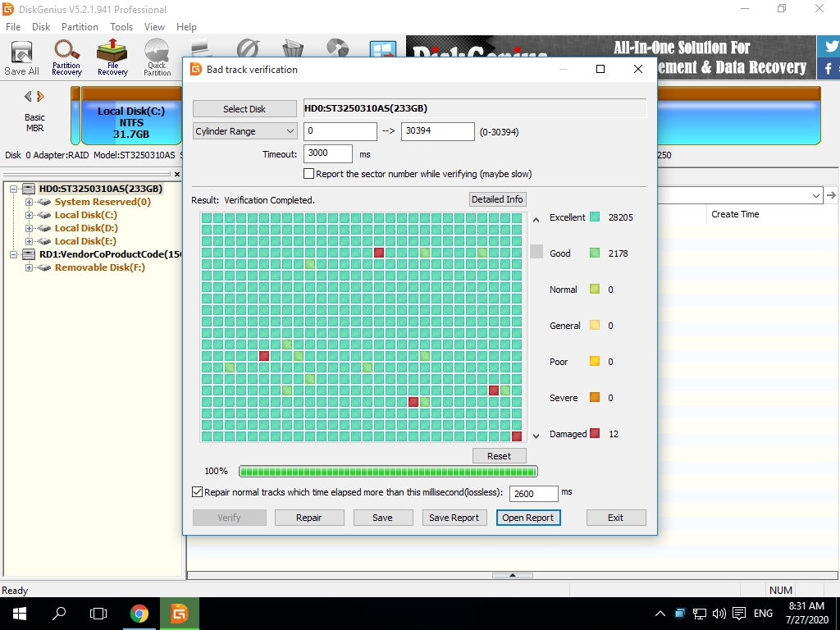Click the Twitter icon in banner
840x630 pixels.
coord(830,46)
